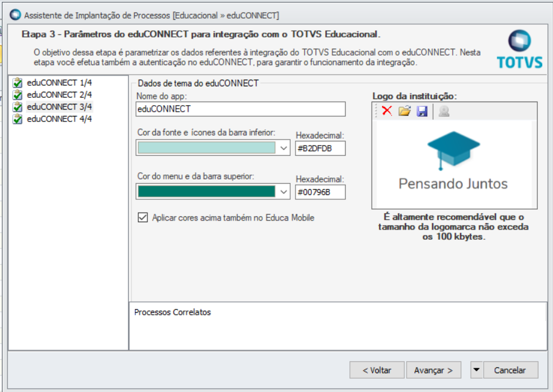Expand the bottom bar font color dropdown
Viewport: 553px width, 392px height.
click(283, 148)
